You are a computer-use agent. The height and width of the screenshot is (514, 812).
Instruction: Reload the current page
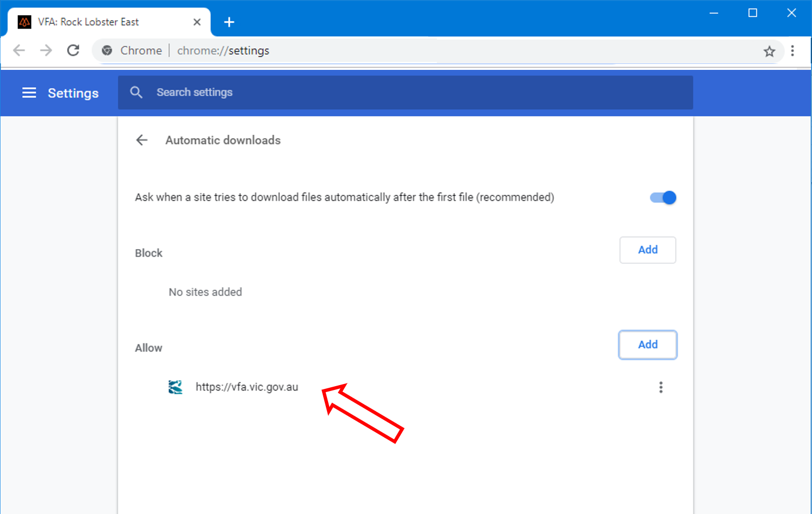click(x=73, y=50)
